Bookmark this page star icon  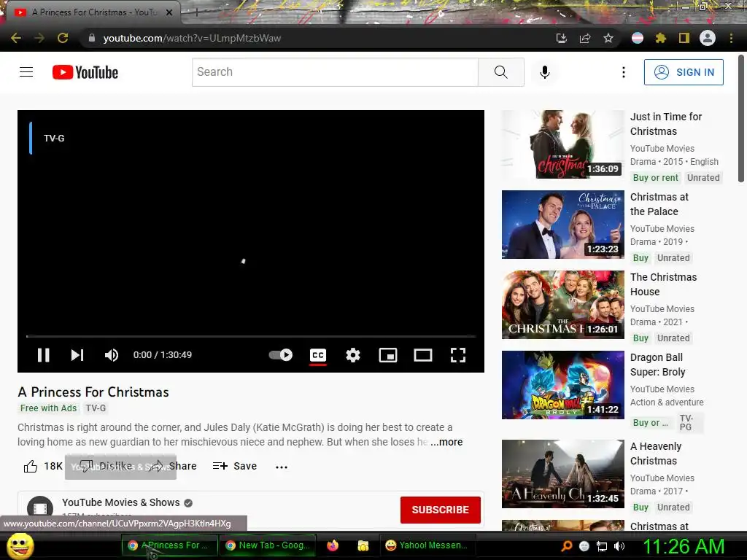608,38
